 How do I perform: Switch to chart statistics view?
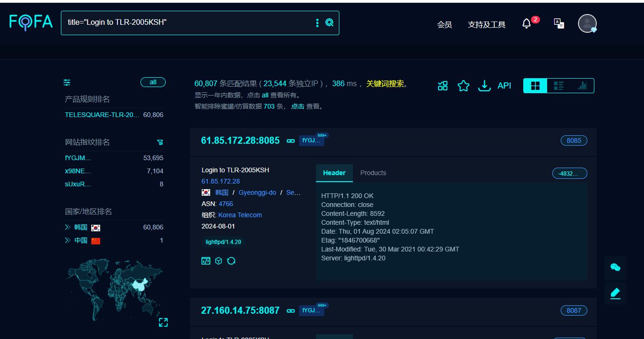(x=582, y=86)
